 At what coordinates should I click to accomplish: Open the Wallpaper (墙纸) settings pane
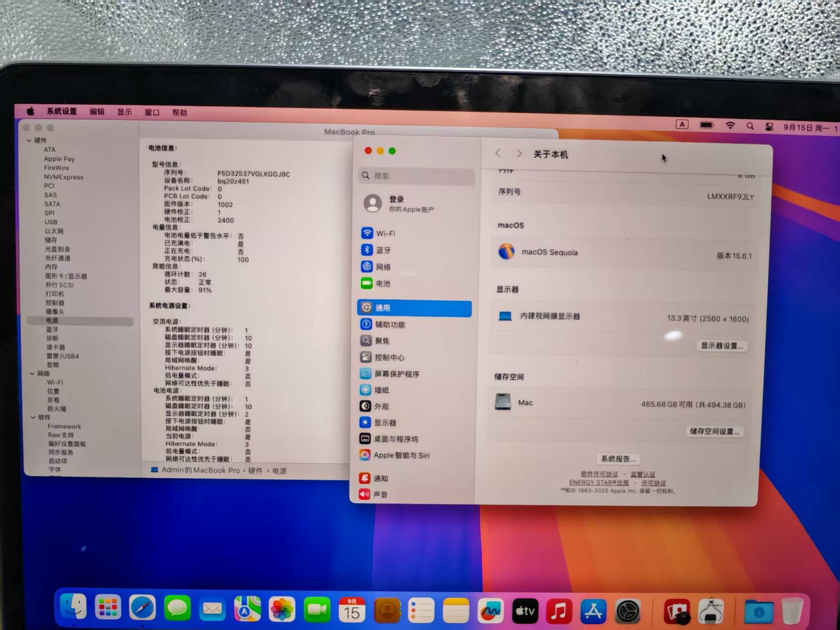click(381, 390)
